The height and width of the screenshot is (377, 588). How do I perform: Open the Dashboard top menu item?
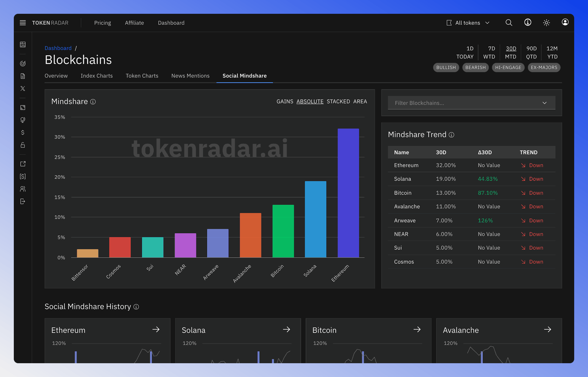171,23
